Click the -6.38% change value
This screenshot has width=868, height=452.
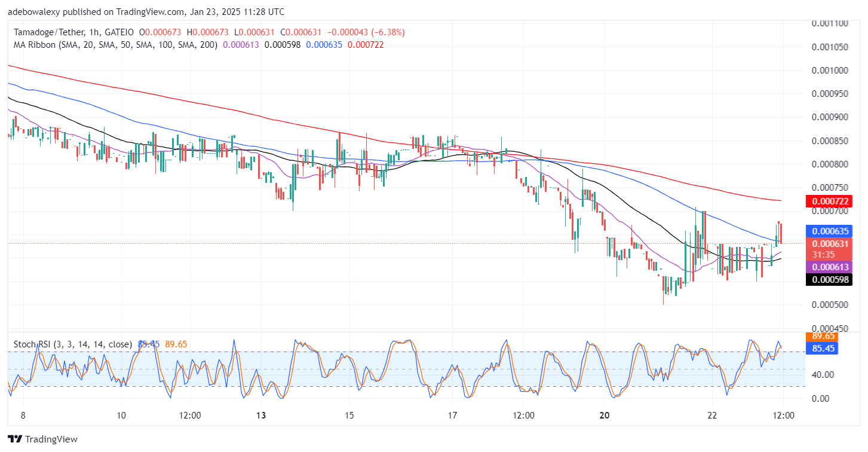point(389,32)
